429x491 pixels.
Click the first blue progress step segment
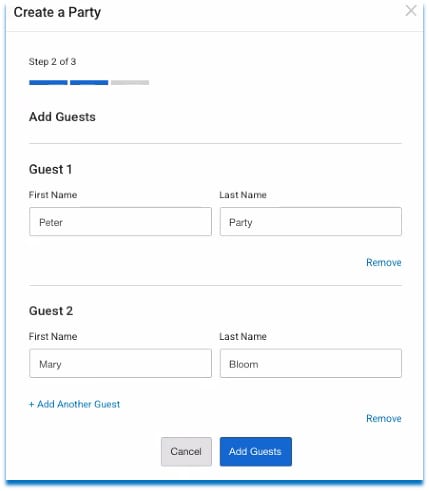[x=48, y=82]
